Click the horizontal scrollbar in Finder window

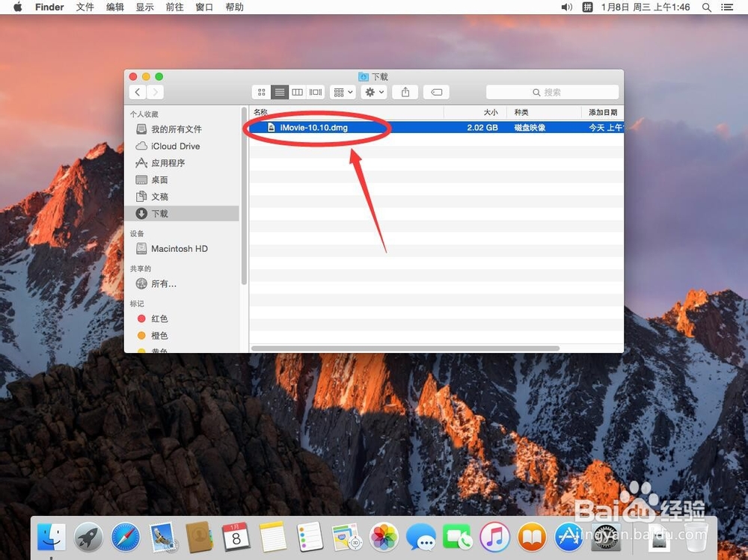pos(405,348)
